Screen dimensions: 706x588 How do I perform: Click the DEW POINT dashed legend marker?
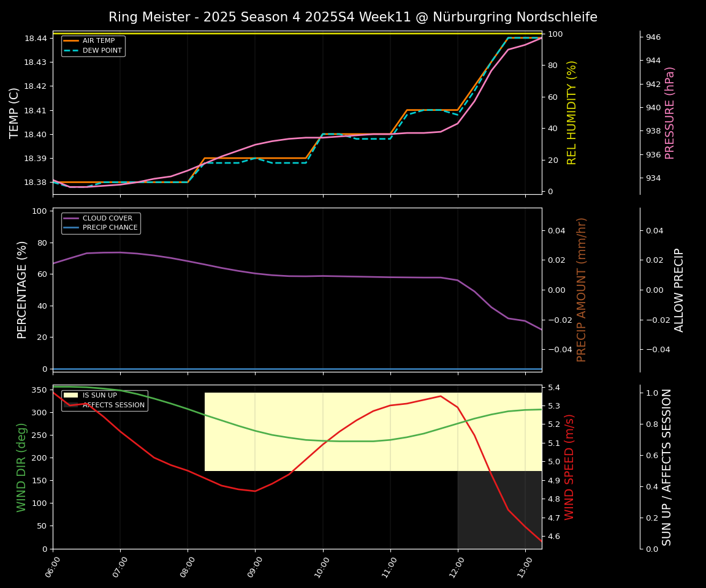tap(71, 51)
